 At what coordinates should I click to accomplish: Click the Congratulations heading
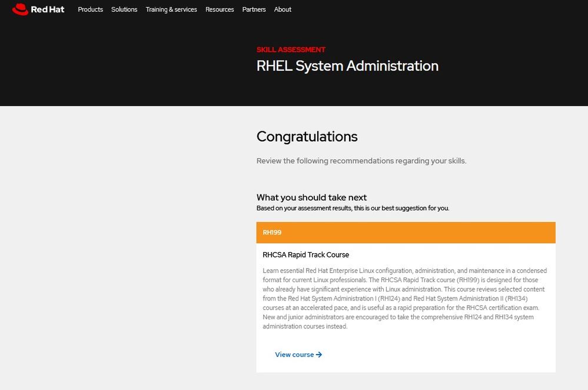307,137
